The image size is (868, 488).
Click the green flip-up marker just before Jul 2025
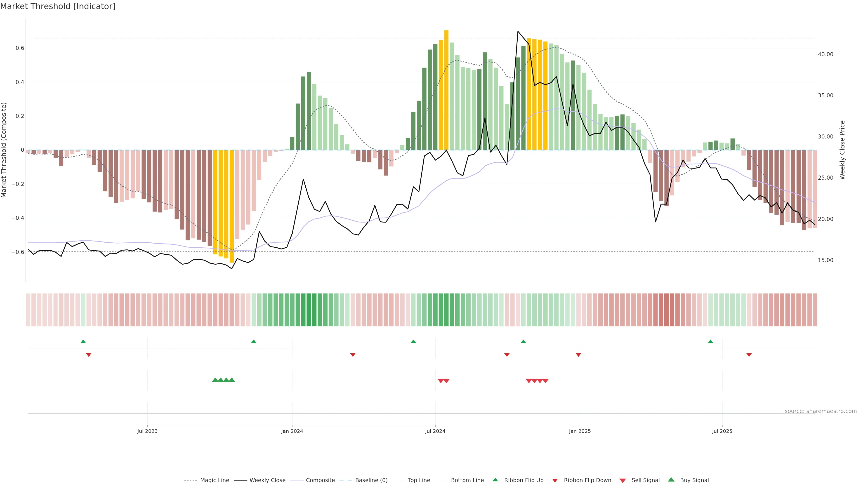click(710, 342)
